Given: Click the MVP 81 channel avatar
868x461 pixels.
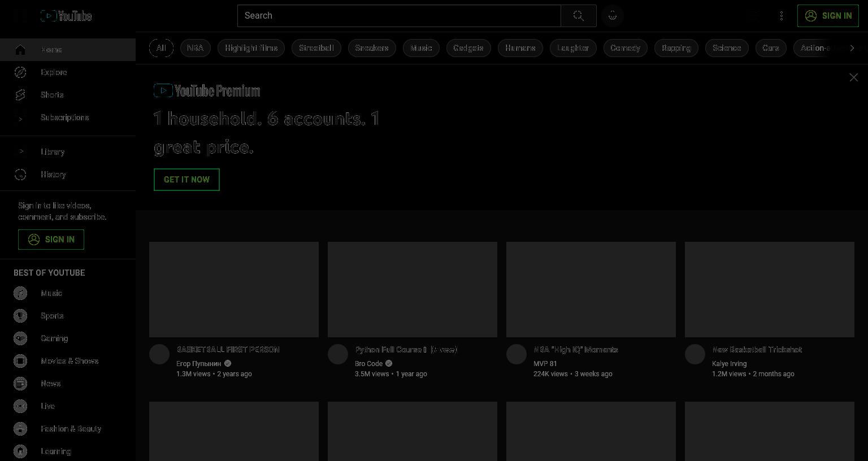Looking at the screenshot, I should pyautogui.click(x=517, y=354).
